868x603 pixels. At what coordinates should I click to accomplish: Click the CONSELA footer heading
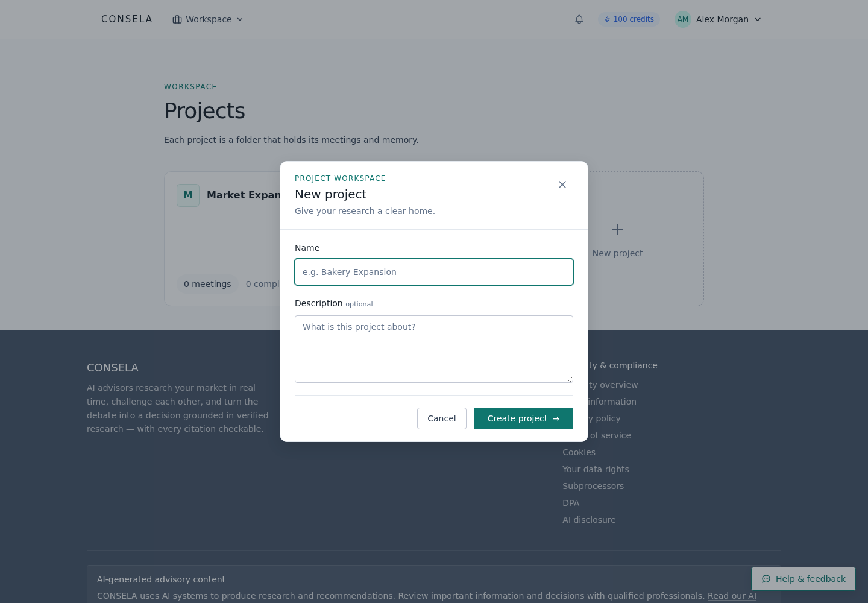point(113,368)
